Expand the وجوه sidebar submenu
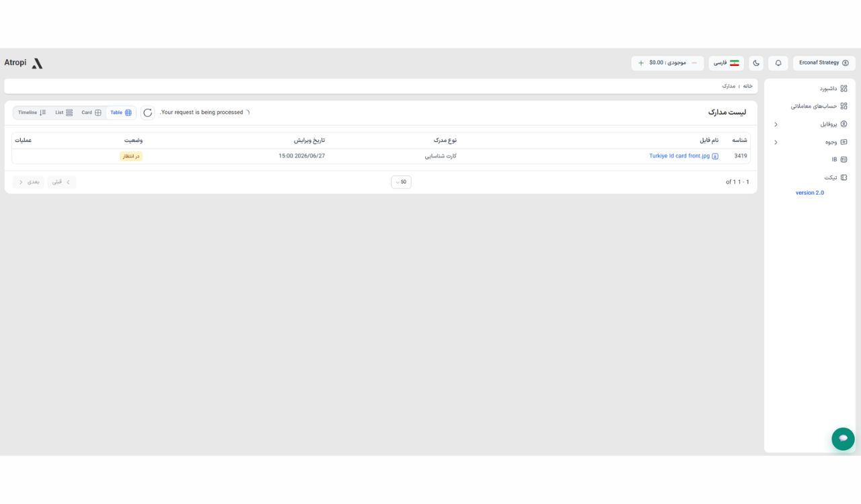The width and height of the screenshot is (861, 504). tap(776, 142)
